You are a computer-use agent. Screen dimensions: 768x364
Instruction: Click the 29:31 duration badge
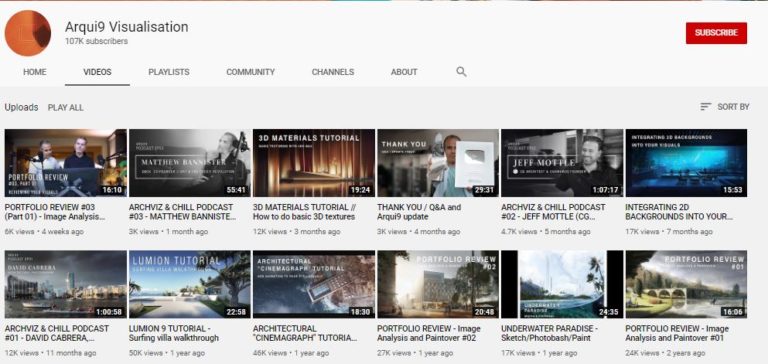pyautogui.click(x=484, y=190)
